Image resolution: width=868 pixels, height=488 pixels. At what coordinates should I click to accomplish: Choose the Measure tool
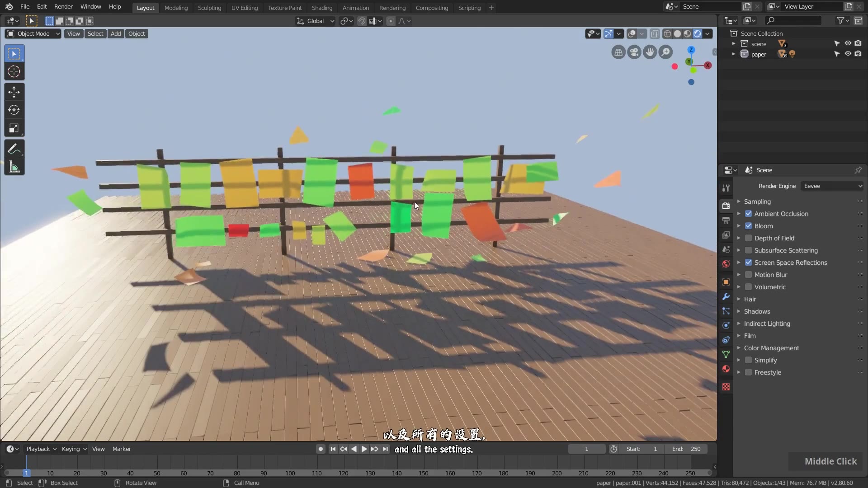coord(14,167)
